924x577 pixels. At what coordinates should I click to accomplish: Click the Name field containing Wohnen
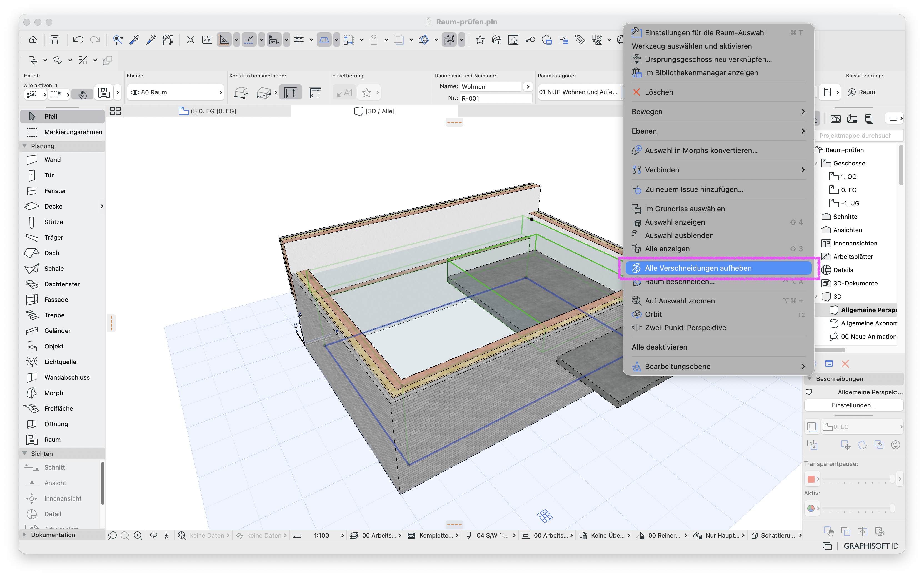[x=490, y=87]
